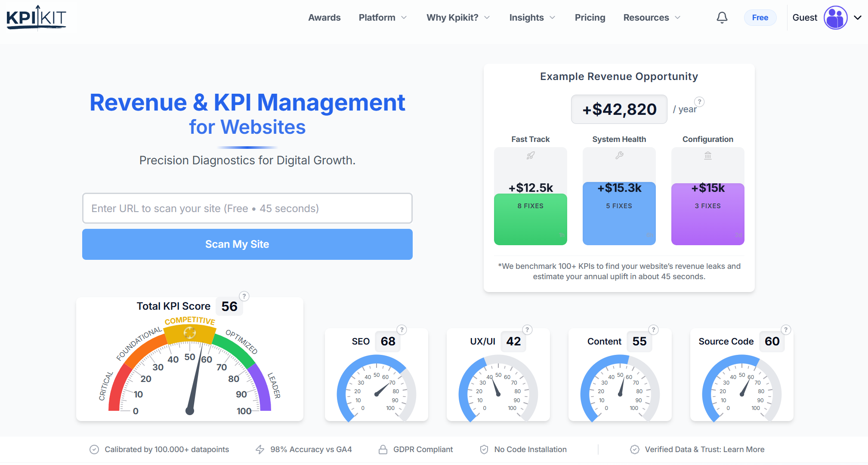
Task: Click help icon on Source Code card
Action: [786, 330]
